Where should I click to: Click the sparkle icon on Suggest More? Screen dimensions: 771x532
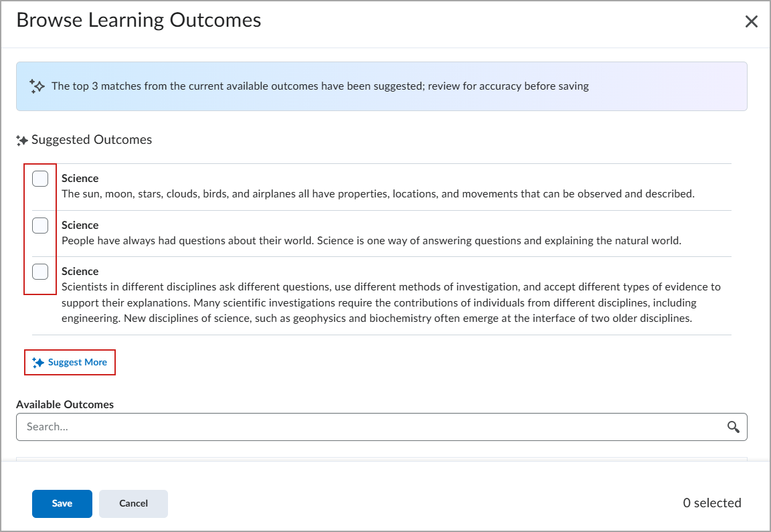(x=38, y=363)
